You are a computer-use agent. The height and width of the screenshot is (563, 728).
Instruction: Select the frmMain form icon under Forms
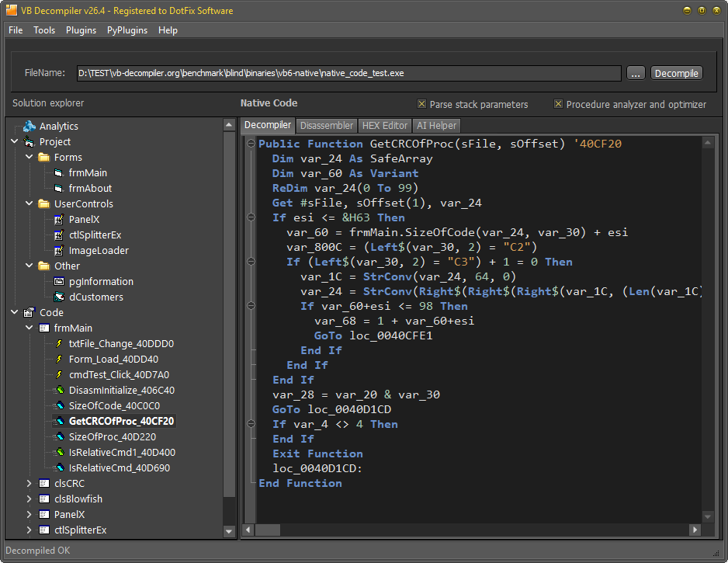(58, 173)
